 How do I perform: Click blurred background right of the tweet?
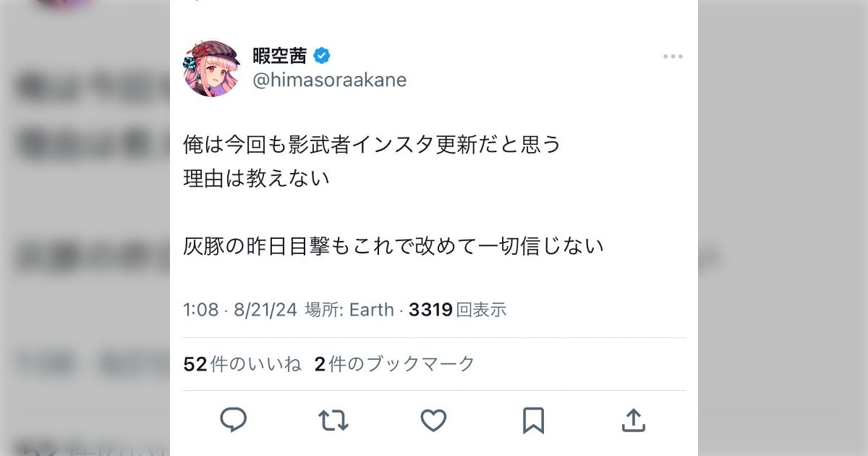tap(783, 228)
